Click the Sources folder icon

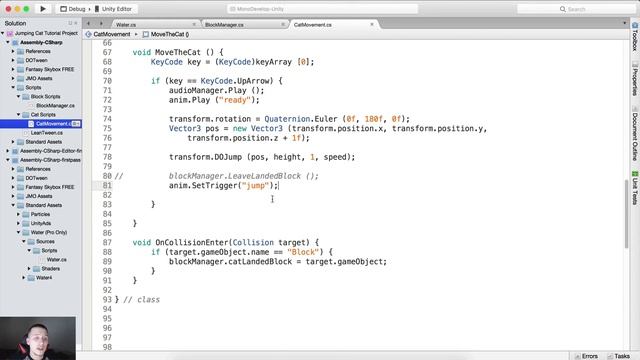coord(31,242)
